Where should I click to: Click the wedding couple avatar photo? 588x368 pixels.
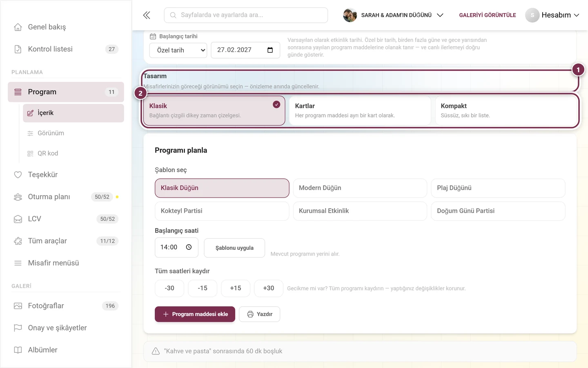(350, 15)
